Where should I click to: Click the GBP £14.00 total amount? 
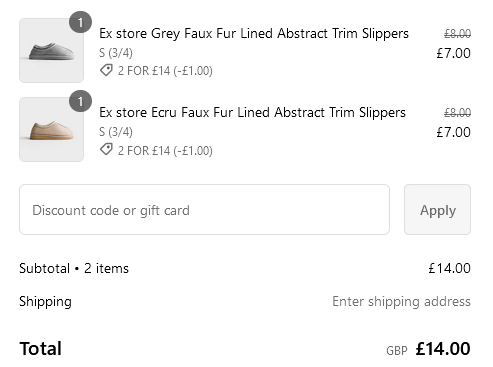428,349
